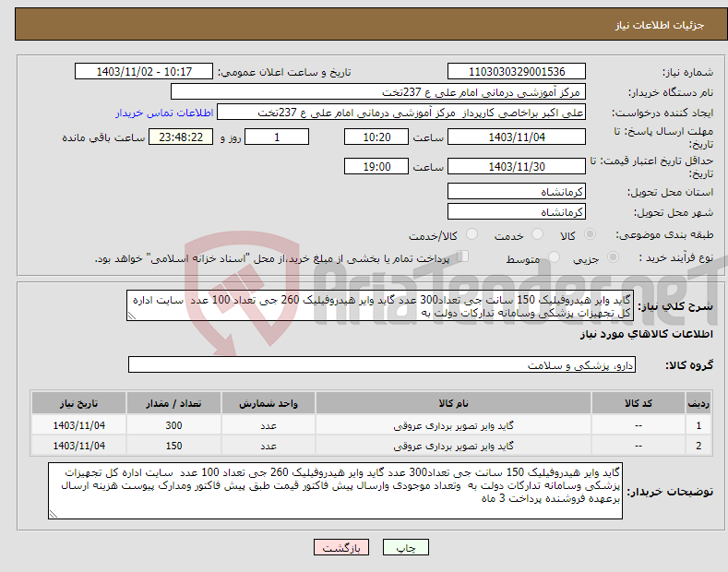This screenshot has height=572, width=728.
Task: Select the خدمت radio button
Action: (x=537, y=234)
